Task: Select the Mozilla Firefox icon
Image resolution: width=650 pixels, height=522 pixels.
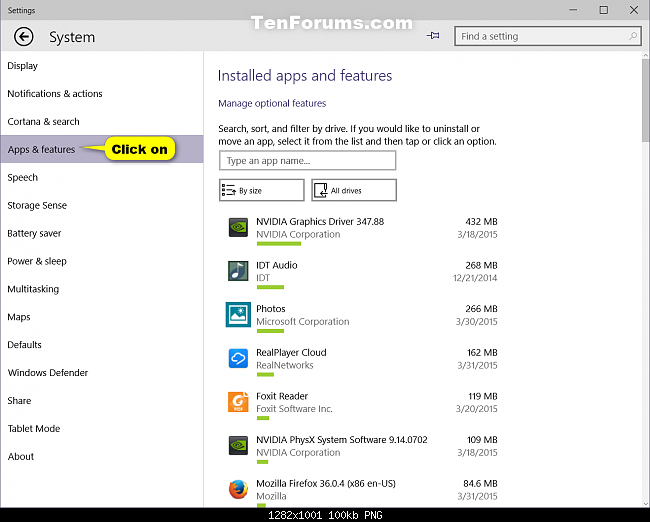Action: pos(238,489)
